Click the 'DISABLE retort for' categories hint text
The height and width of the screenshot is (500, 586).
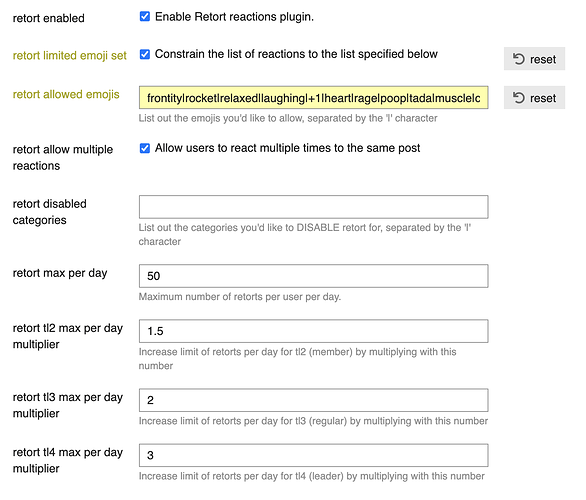click(x=305, y=235)
